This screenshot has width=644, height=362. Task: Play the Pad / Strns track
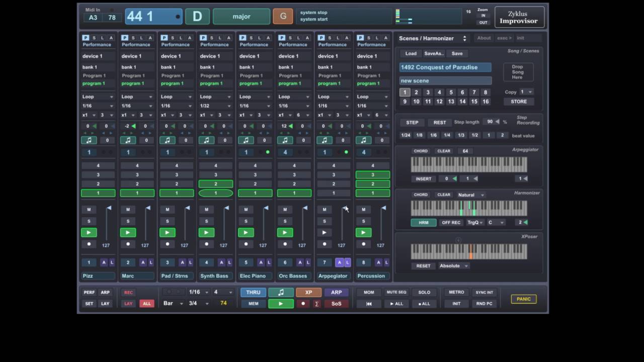pyautogui.click(x=167, y=232)
